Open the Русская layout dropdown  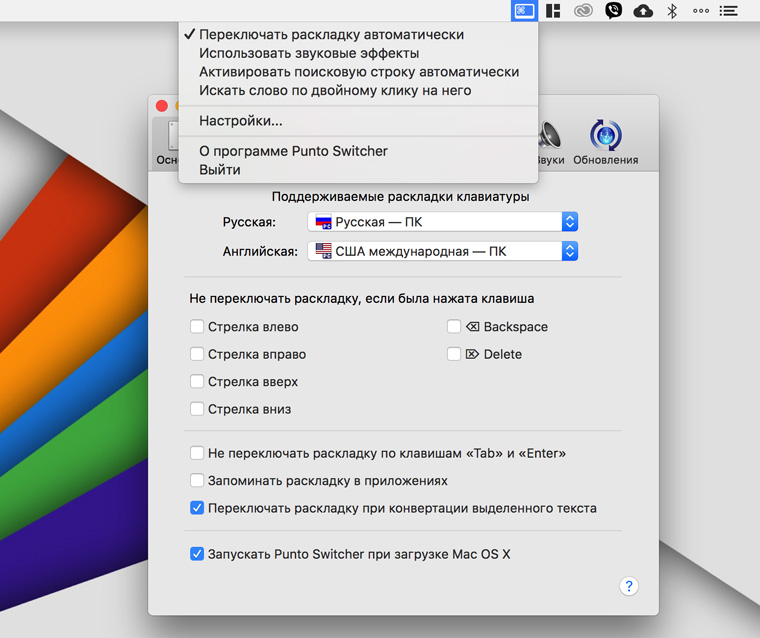coord(443,222)
